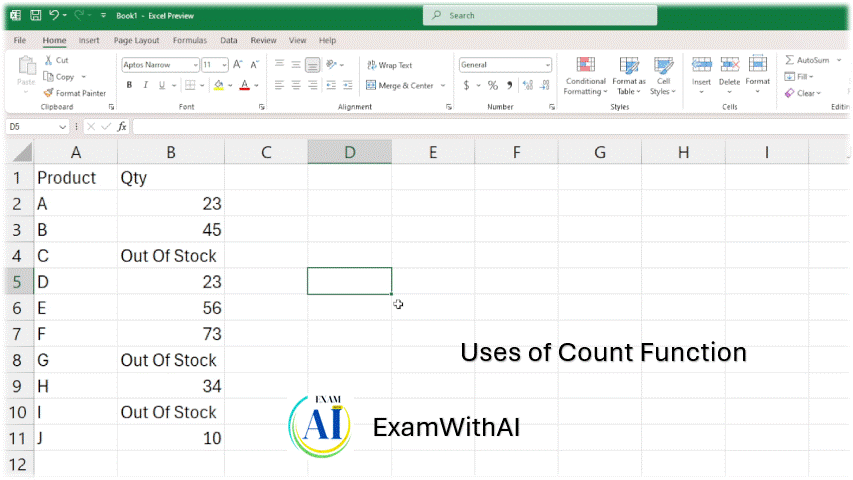Toggle Bold formatting
The width and height of the screenshot is (853, 480).
coord(129,85)
